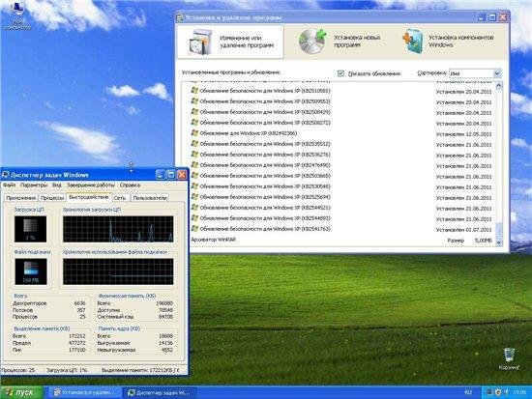The height and width of the screenshot is (399, 532).
Task: Click the update icon beside KB2544521
Action: click(x=194, y=208)
